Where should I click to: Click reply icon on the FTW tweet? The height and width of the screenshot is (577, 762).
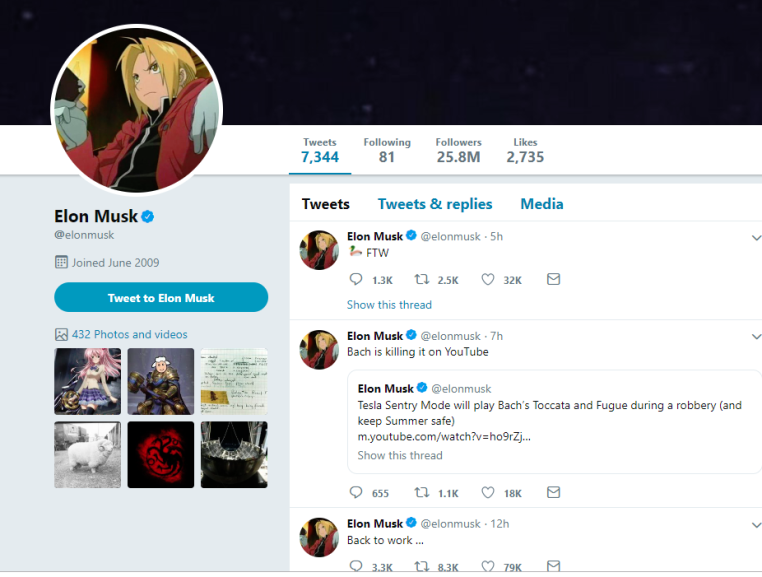tap(356, 280)
